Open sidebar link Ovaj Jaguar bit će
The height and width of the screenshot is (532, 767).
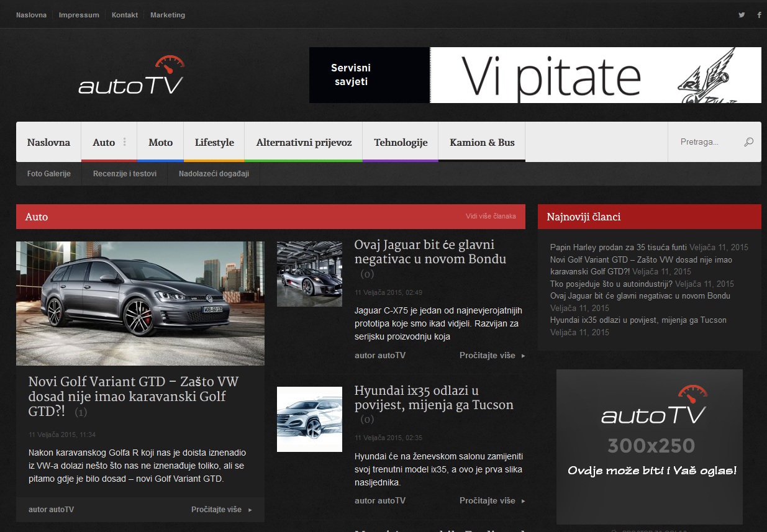[640, 295]
